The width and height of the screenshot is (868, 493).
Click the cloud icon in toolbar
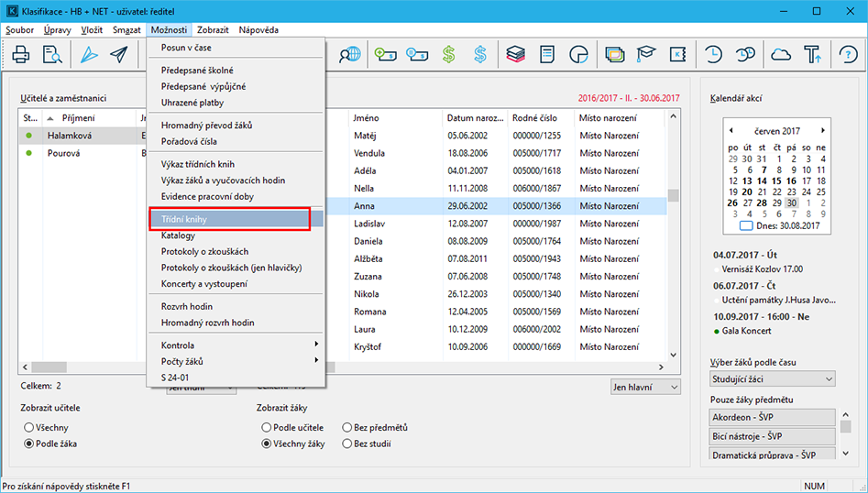pos(781,55)
